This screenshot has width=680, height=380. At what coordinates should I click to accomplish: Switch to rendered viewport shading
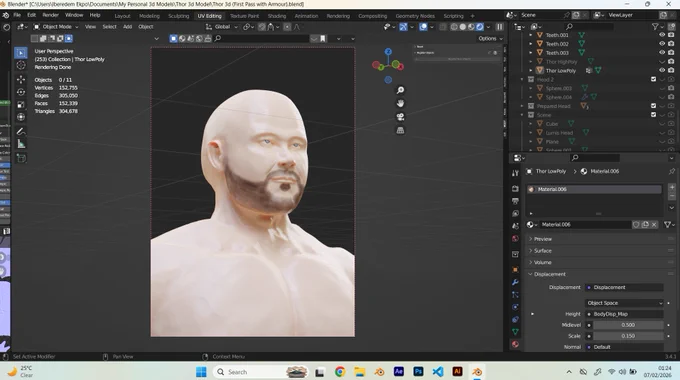(x=480, y=27)
